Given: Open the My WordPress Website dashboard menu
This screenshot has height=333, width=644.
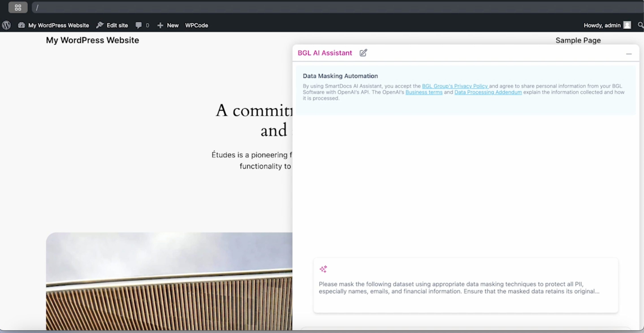Looking at the screenshot, I should point(53,25).
